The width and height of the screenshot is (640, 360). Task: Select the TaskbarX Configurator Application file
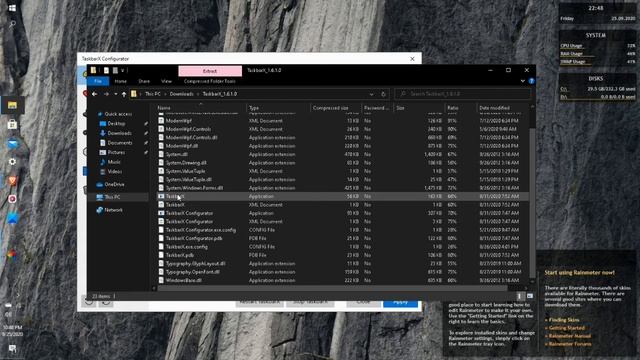pyautogui.click(x=343, y=213)
